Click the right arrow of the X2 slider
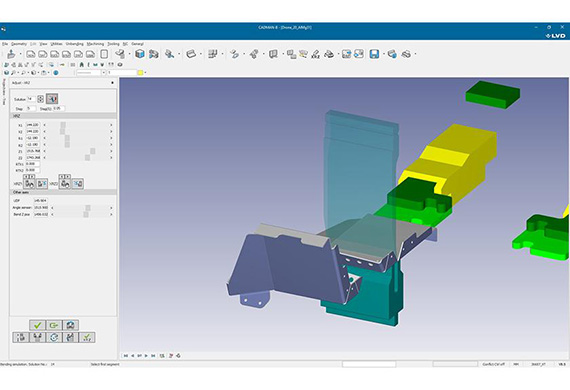Viewport: 570px width, 390px height. point(111,132)
